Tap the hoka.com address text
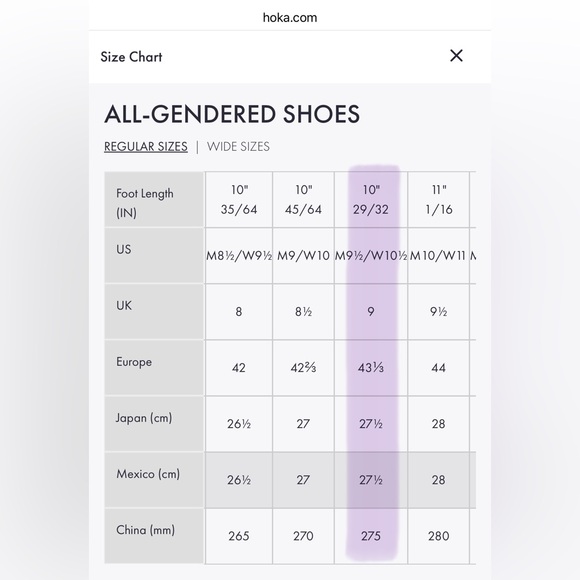 (290, 17)
